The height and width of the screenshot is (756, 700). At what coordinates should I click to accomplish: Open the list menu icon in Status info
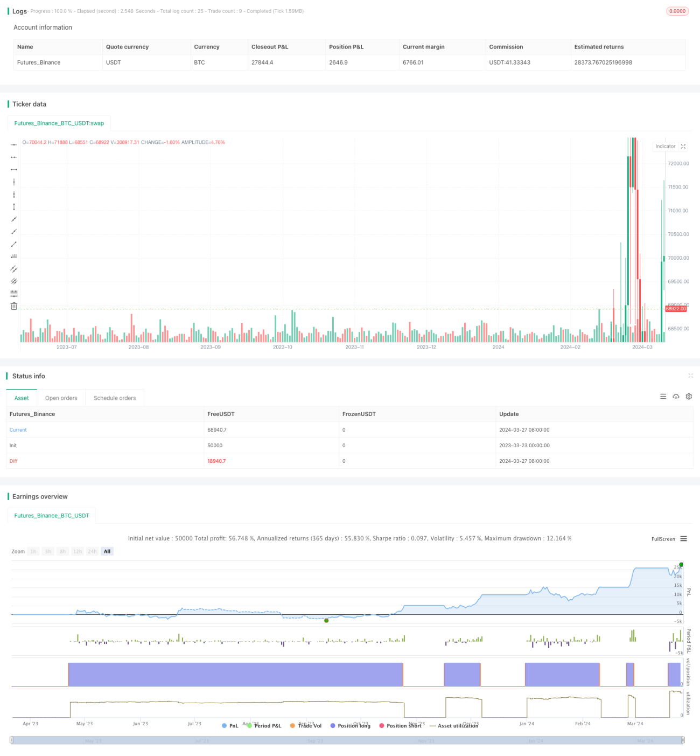[663, 397]
